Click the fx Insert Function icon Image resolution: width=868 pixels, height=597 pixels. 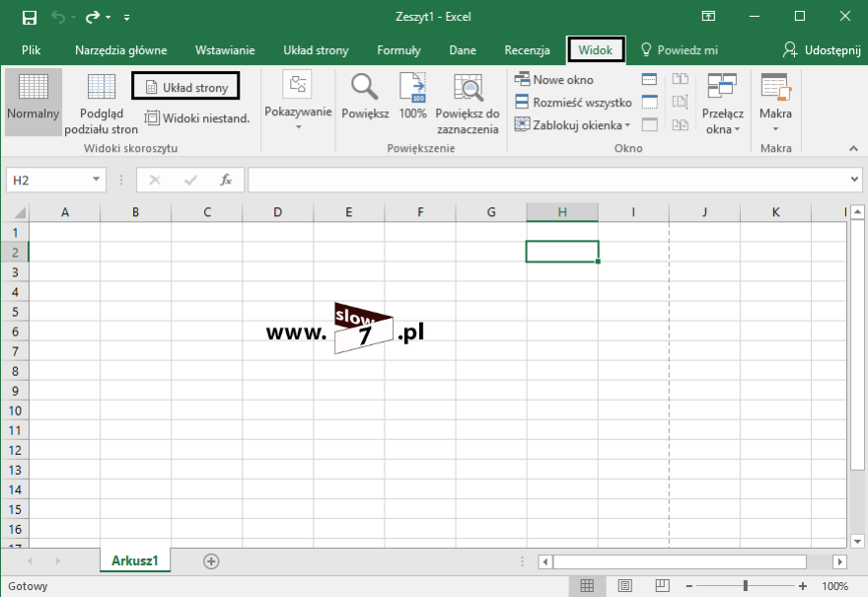pyautogui.click(x=226, y=180)
